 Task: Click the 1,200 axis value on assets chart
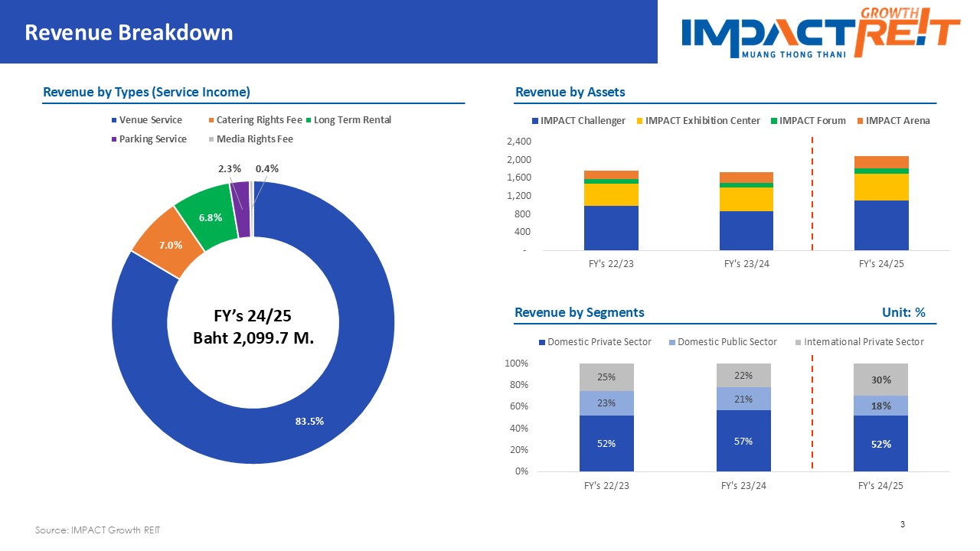[x=519, y=196]
